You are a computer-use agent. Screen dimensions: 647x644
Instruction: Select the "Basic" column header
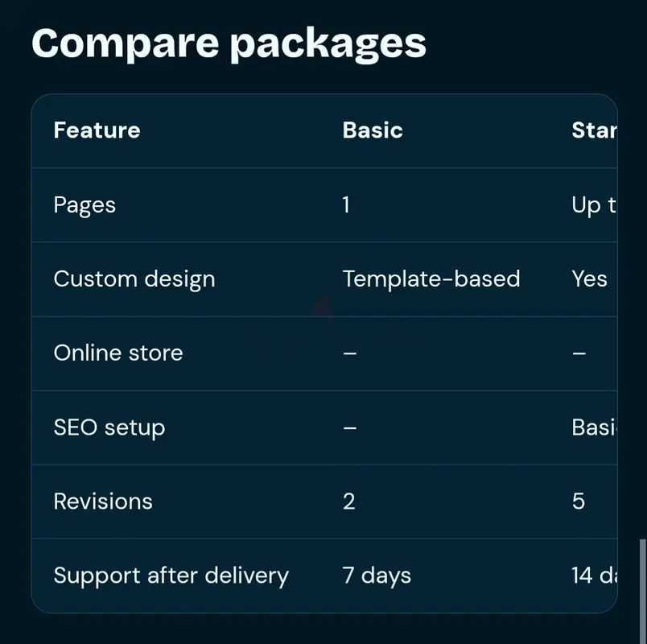point(373,130)
